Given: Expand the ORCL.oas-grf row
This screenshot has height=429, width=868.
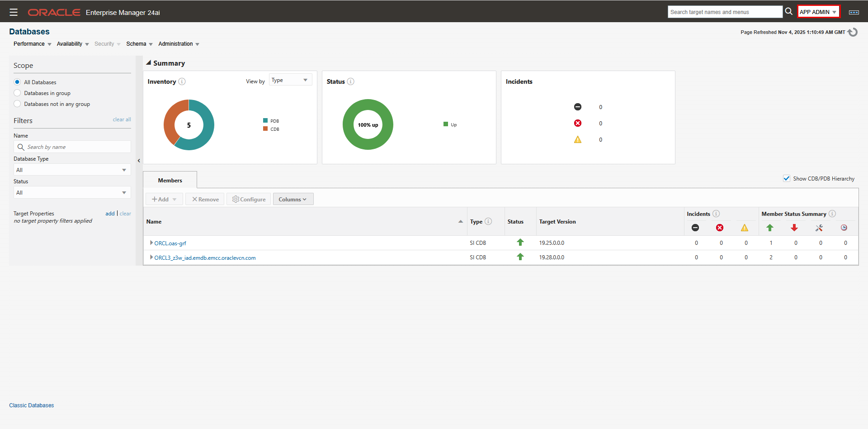Looking at the screenshot, I should click(151, 243).
